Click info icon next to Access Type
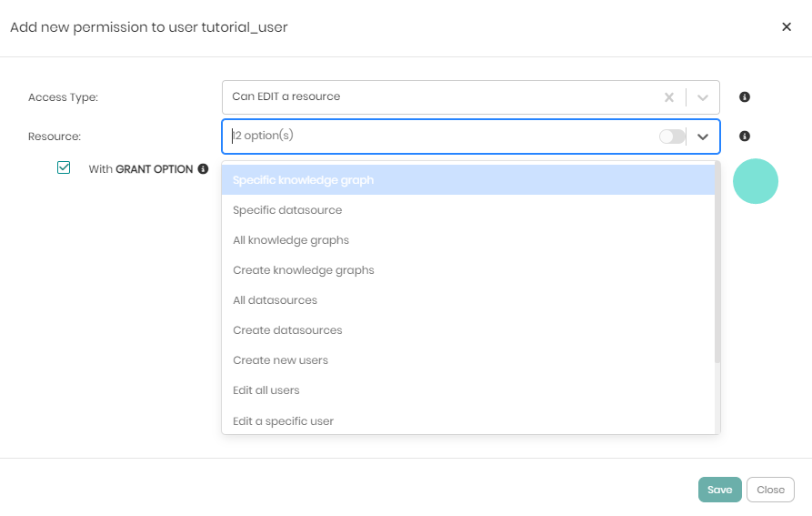 click(x=745, y=97)
